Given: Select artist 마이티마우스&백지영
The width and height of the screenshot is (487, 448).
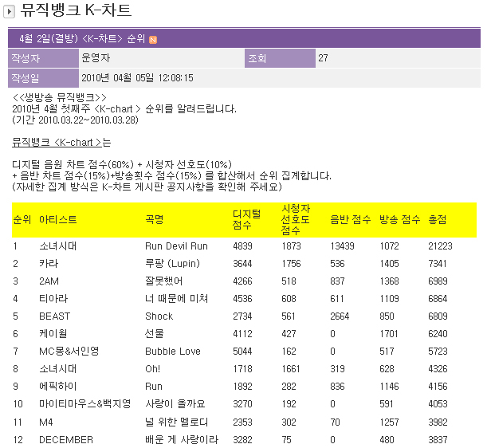Looking at the screenshot, I should pos(84,403).
